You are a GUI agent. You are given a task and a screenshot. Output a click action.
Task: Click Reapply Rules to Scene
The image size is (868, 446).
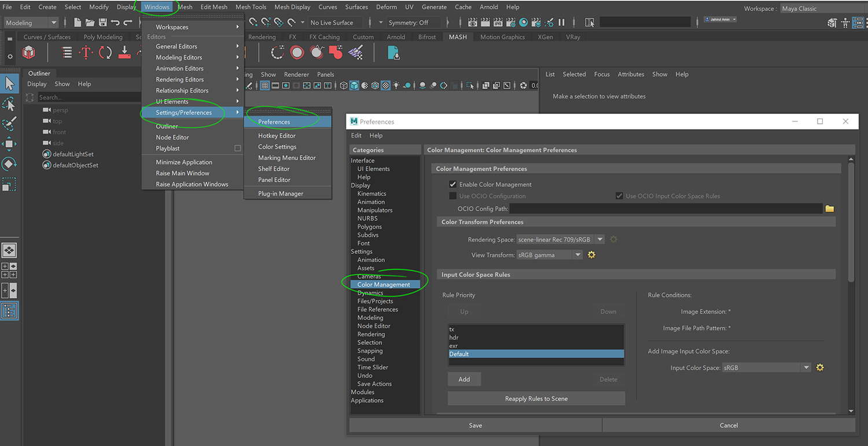(536, 399)
